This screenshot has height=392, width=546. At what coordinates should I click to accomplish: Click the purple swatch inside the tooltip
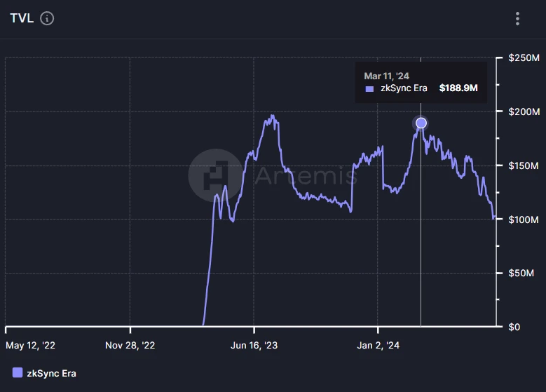click(x=369, y=89)
